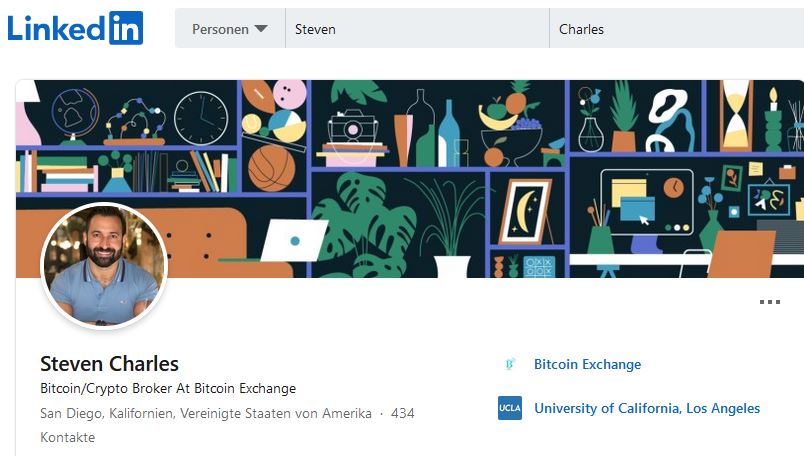Viewport: 804px width, 456px height.
Task: Open the three-dots more options menu
Action: click(x=770, y=302)
